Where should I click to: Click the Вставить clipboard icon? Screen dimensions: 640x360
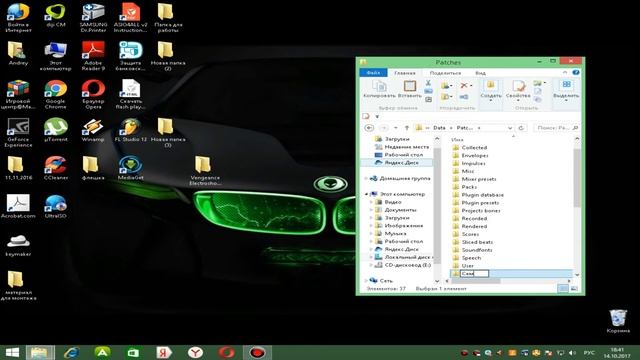pyautogui.click(x=409, y=86)
